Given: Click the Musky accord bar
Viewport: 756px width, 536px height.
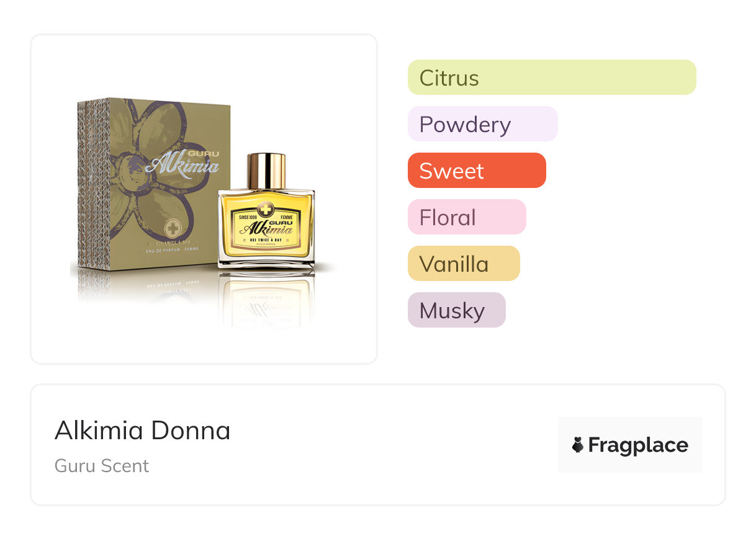Looking at the screenshot, I should [x=456, y=310].
